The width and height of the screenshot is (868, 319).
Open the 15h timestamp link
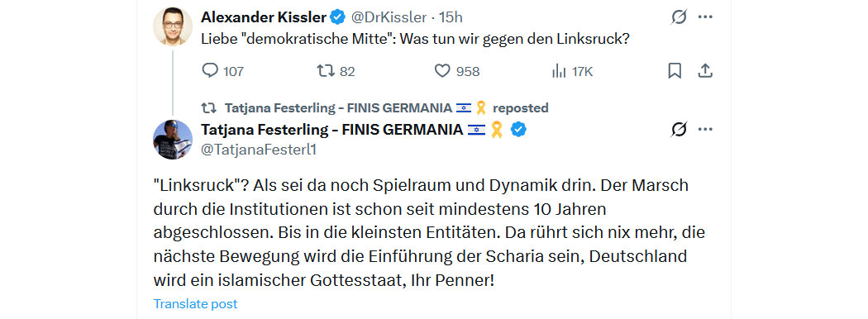click(x=451, y=17)
